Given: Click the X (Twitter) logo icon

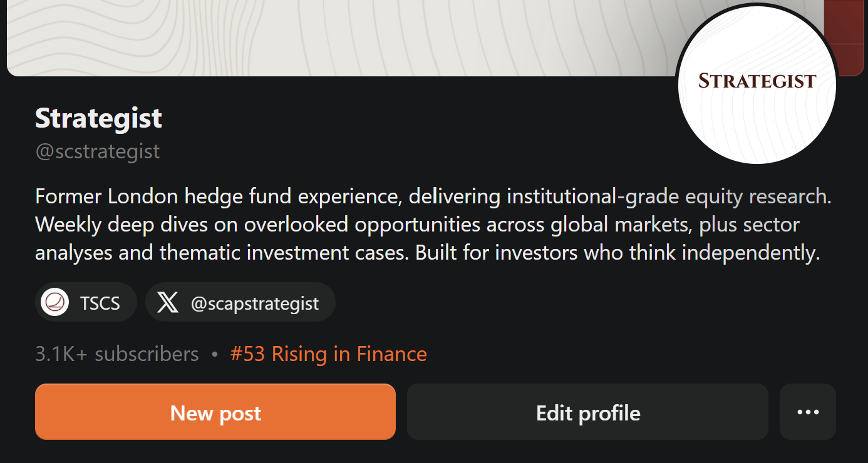Looking at the screenshot, I should click(168, 302).
